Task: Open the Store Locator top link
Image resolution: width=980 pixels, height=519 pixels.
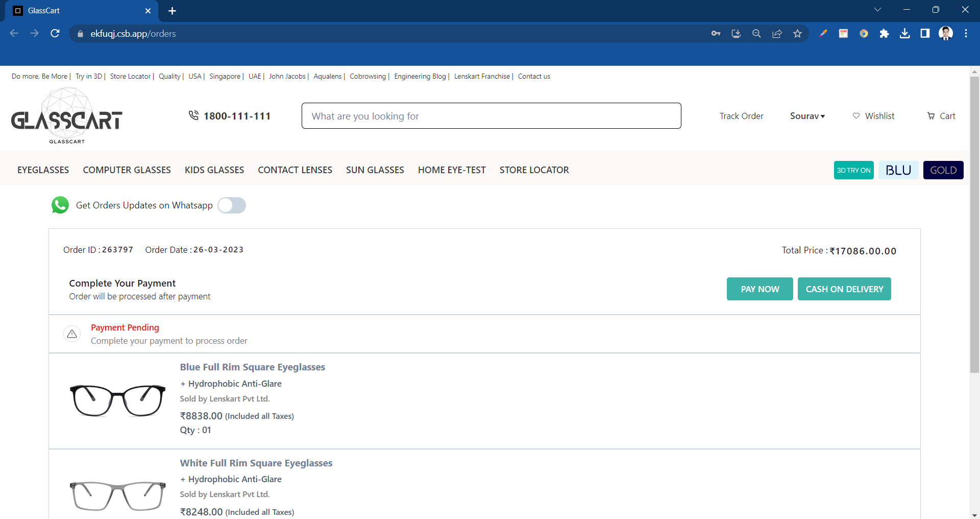Action: (x=130, y=76)
